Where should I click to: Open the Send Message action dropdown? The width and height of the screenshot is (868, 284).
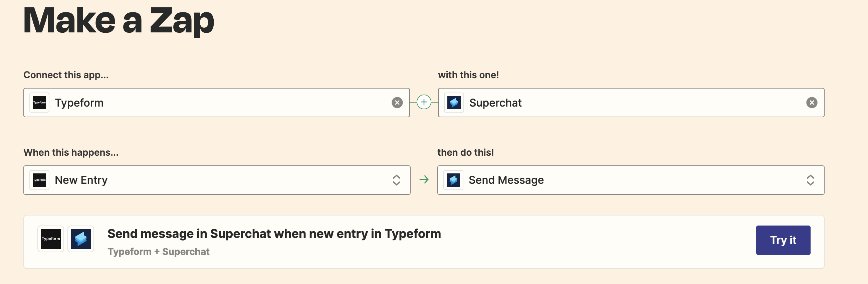coord(630,180)
